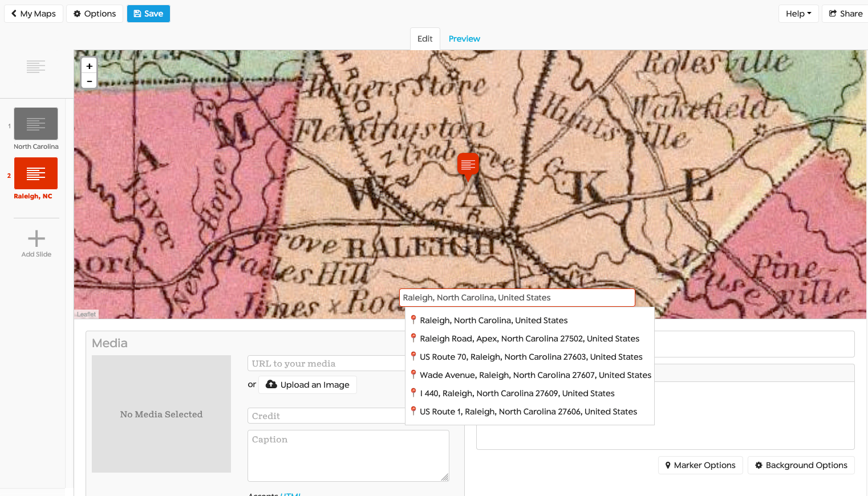Screen dimensions: 868x496
Task: Open the Help dropdown
Action: tap(798, 13)
